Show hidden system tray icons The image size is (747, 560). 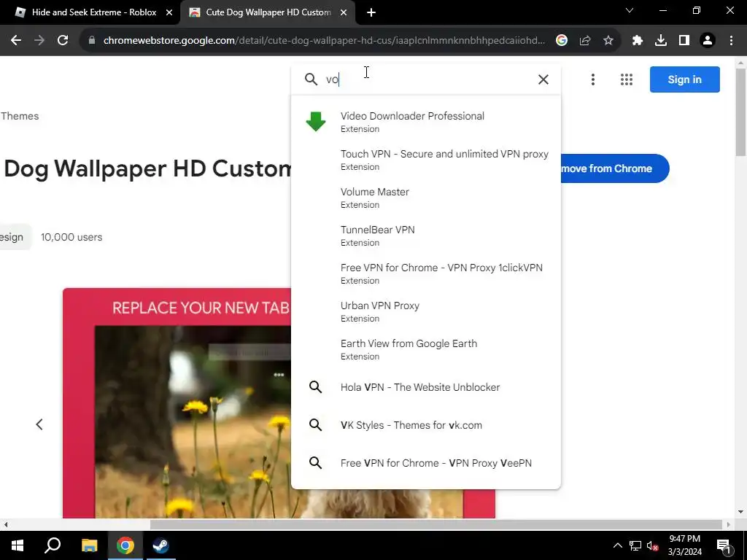point(617,545)
